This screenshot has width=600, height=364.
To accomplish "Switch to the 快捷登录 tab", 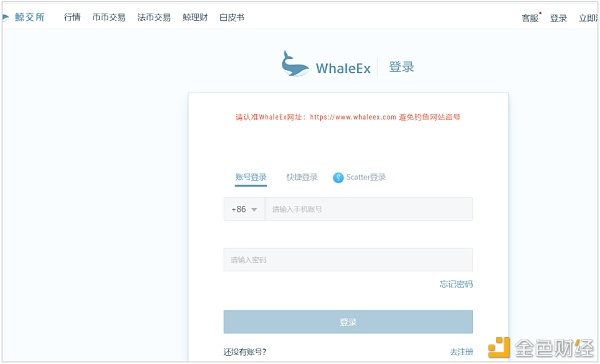I will coord(302,177).
